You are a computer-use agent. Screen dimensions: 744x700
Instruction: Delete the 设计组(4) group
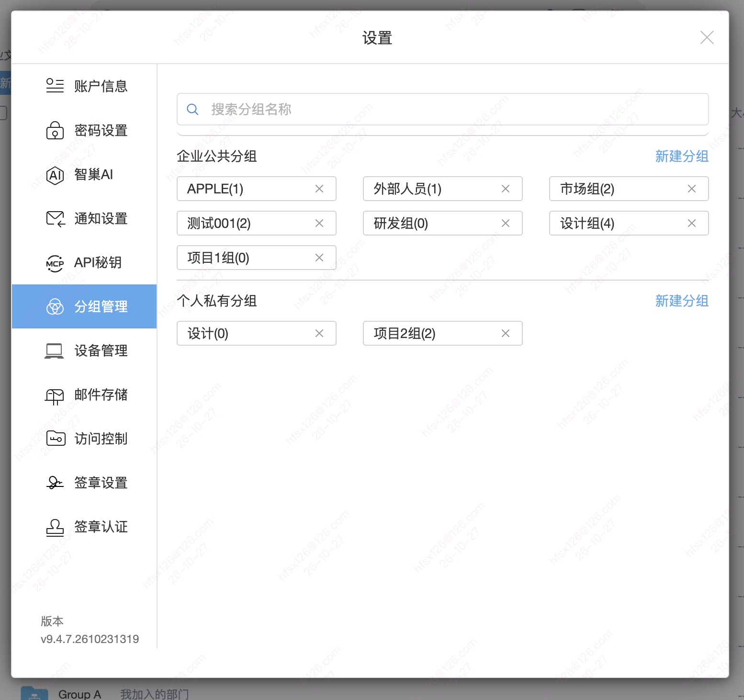tap(692, 223)
